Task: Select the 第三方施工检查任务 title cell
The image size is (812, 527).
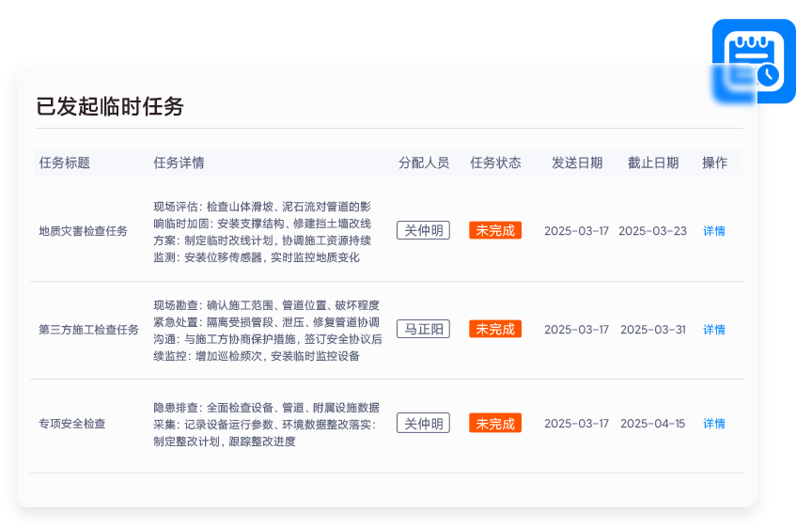Action: point(88,330)
